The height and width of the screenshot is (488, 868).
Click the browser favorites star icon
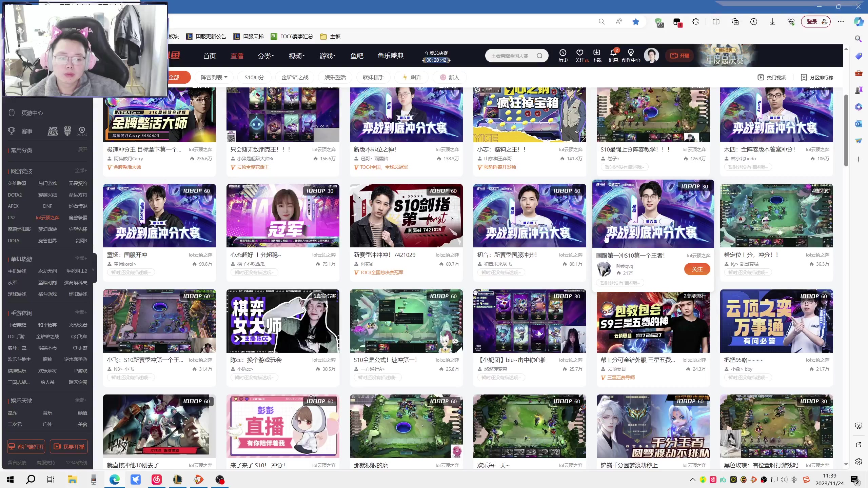point(636,22)
